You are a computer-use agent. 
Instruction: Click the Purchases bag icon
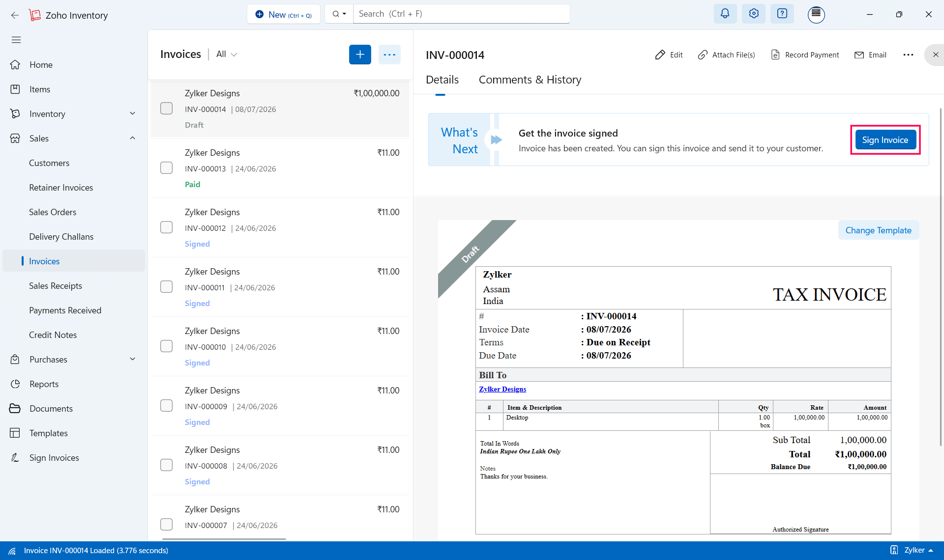15,360
